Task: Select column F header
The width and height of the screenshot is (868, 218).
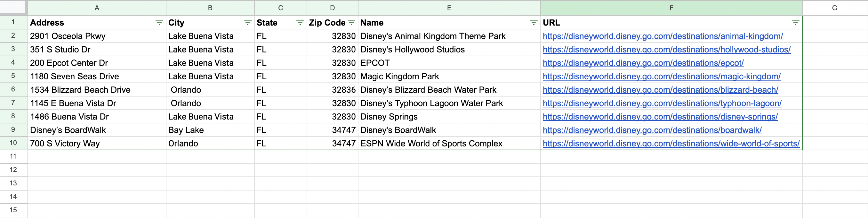Action: click(671, 8)
